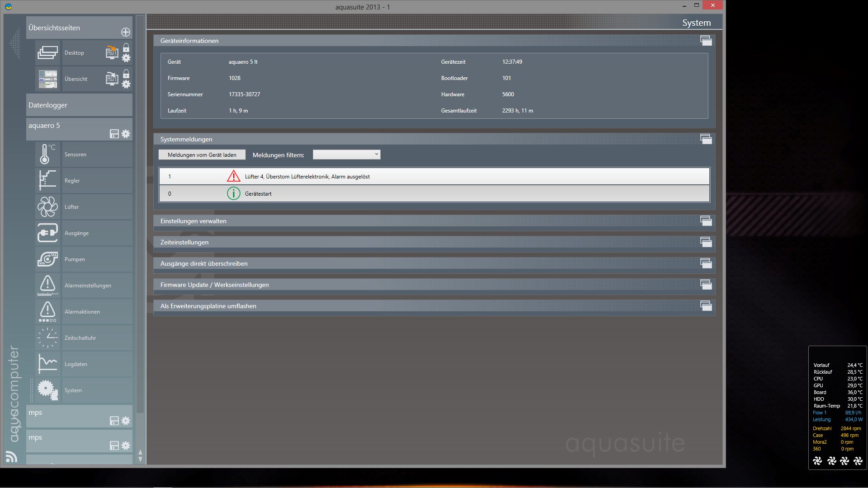The width and height of the screenshot is (868, 488).
Task: Select Alarmeinstellungen in the sidebar
Action: coord(88,286)
